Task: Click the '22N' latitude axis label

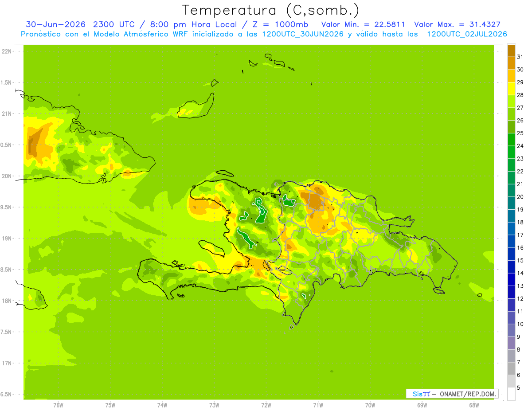Action: [x=7, y=51]
